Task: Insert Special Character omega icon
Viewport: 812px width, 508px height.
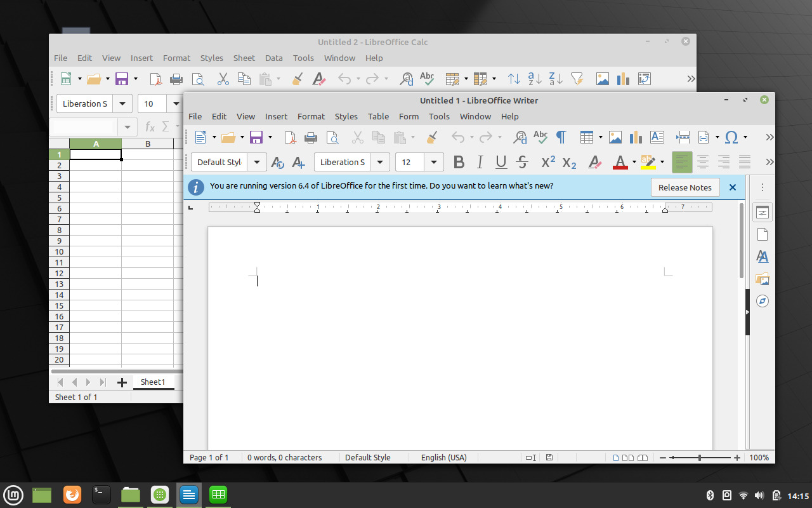Action: tap(731, 137)
